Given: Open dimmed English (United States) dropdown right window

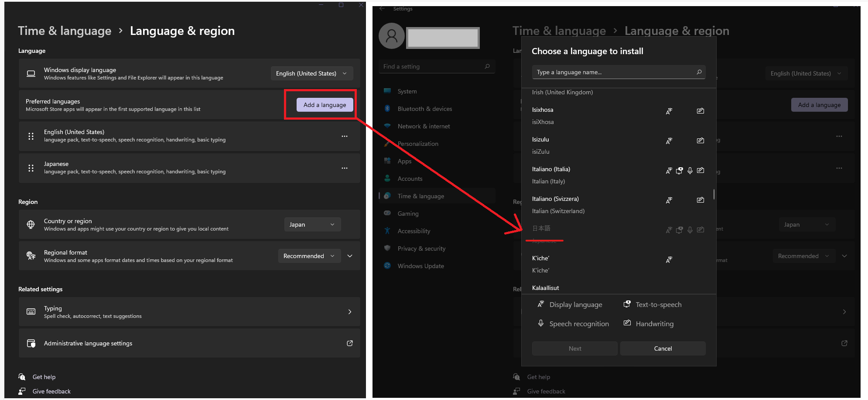Looking at the screenshot, I should (x=806, y=73).
